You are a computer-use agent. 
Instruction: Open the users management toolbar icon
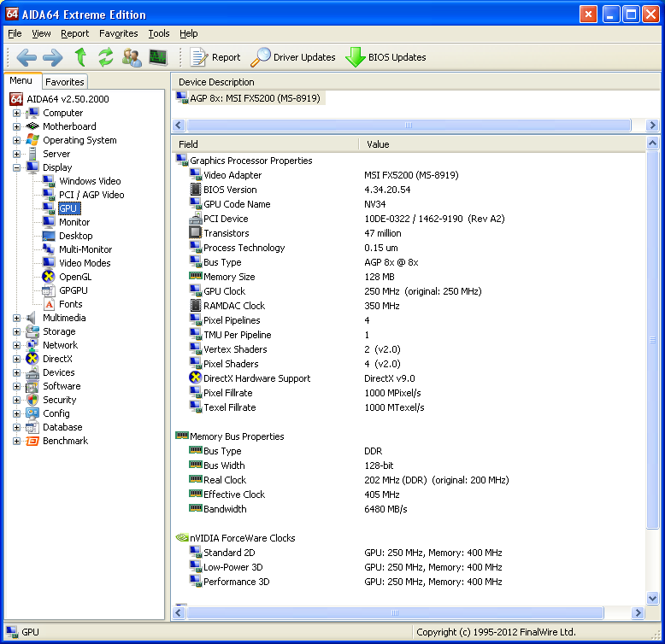coord(132,57)
